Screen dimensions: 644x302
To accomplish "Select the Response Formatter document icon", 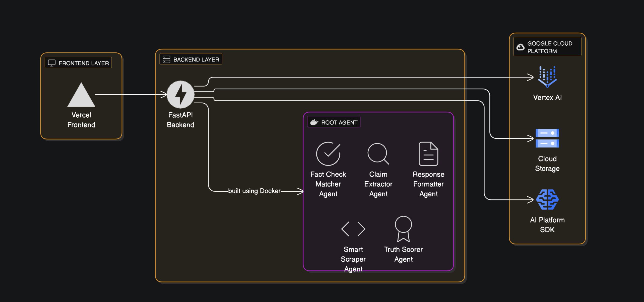I will pyautogui.click(x=428, y=154).
